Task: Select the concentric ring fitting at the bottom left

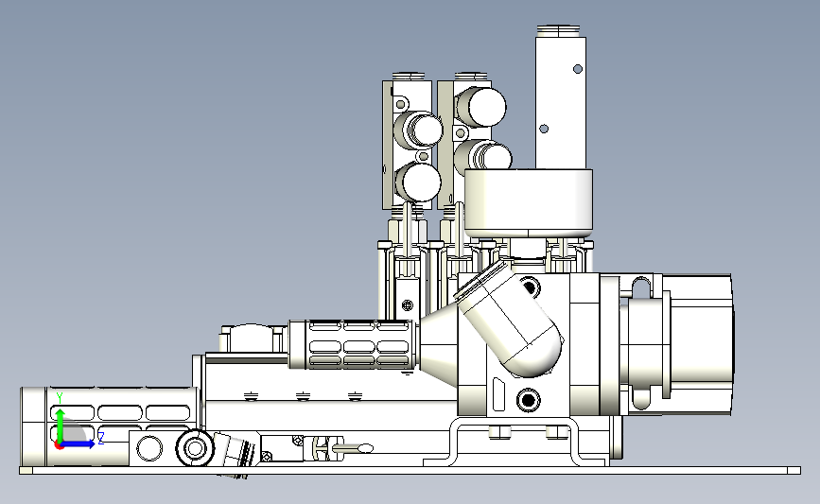Action: [x=195, y=448]
